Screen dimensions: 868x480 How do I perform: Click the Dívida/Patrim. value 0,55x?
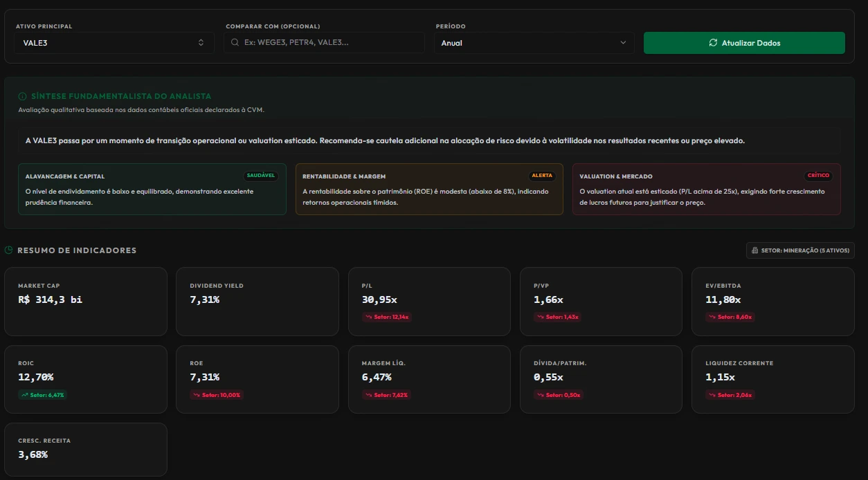[548, 377]
